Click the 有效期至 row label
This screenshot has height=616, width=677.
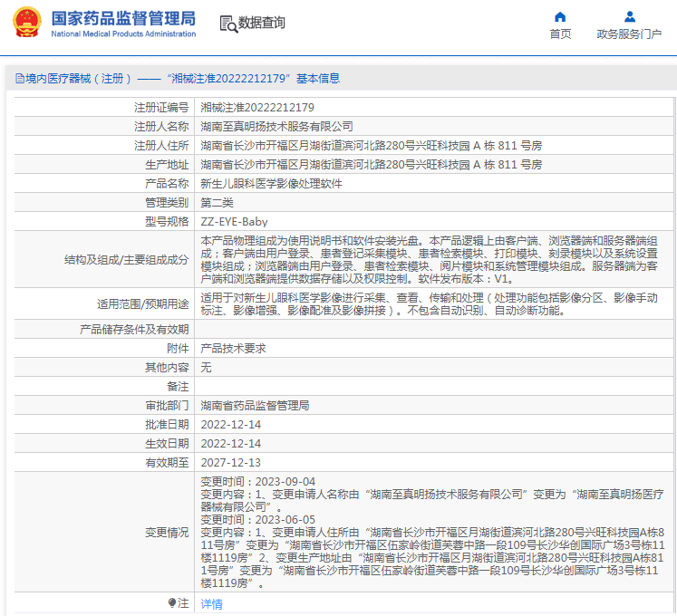[167, 462]
